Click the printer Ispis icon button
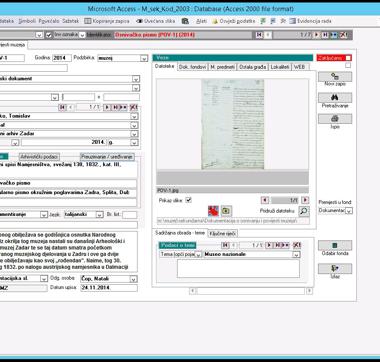 [x=335, y=119]
